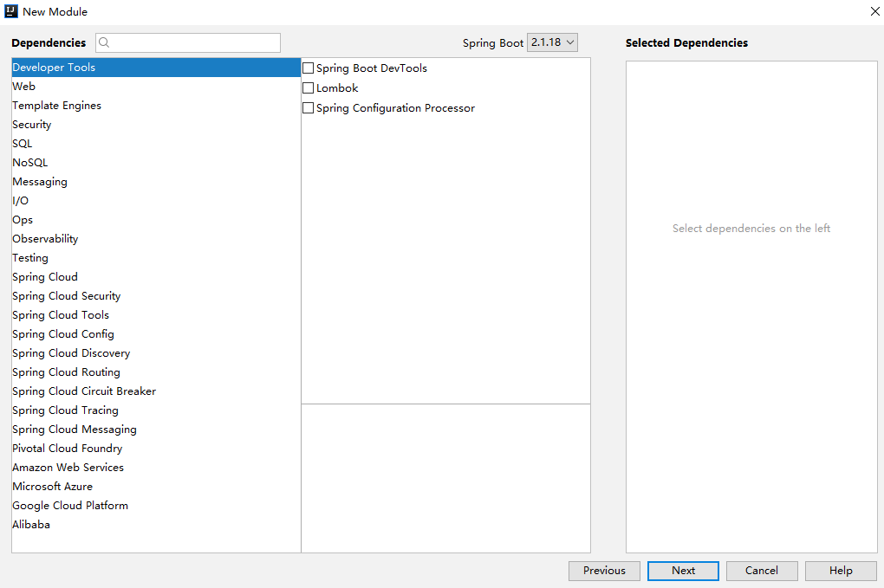Pick the Messaging category
This screenshot has height=588, width=884.
click(156, 181)
